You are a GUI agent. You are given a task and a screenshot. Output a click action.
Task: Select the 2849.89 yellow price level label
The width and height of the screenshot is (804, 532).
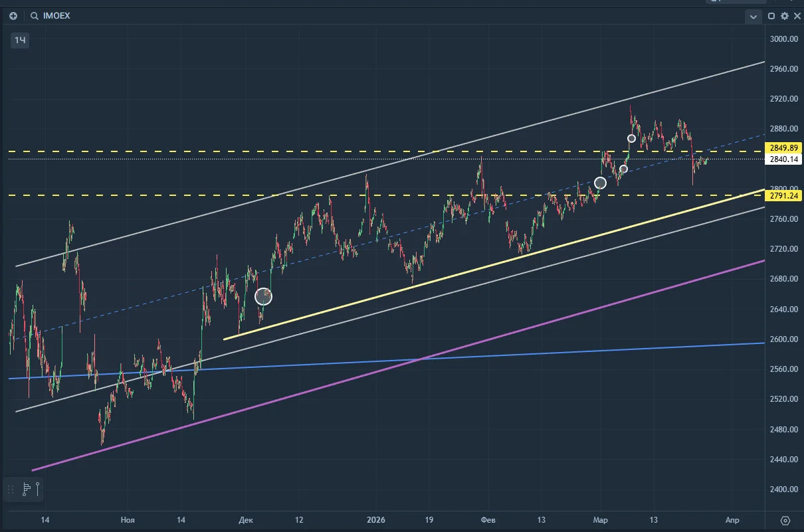point(785,147)
